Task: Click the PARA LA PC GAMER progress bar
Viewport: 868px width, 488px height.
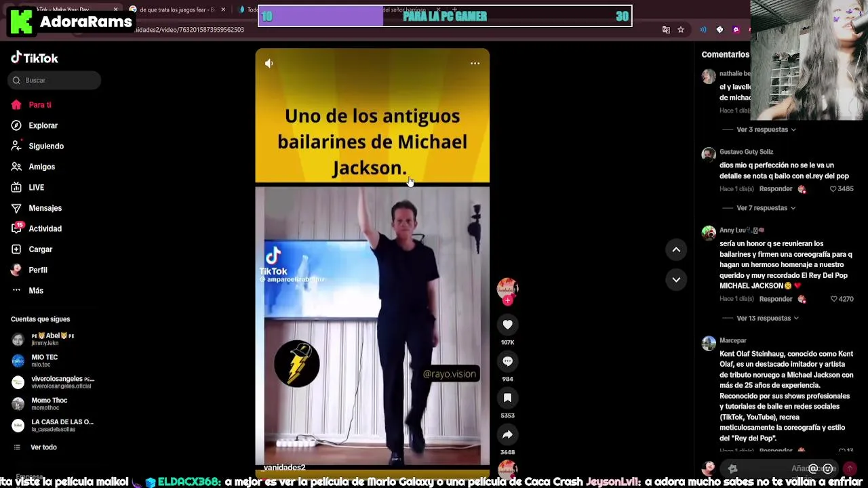Action: [445, 16]
